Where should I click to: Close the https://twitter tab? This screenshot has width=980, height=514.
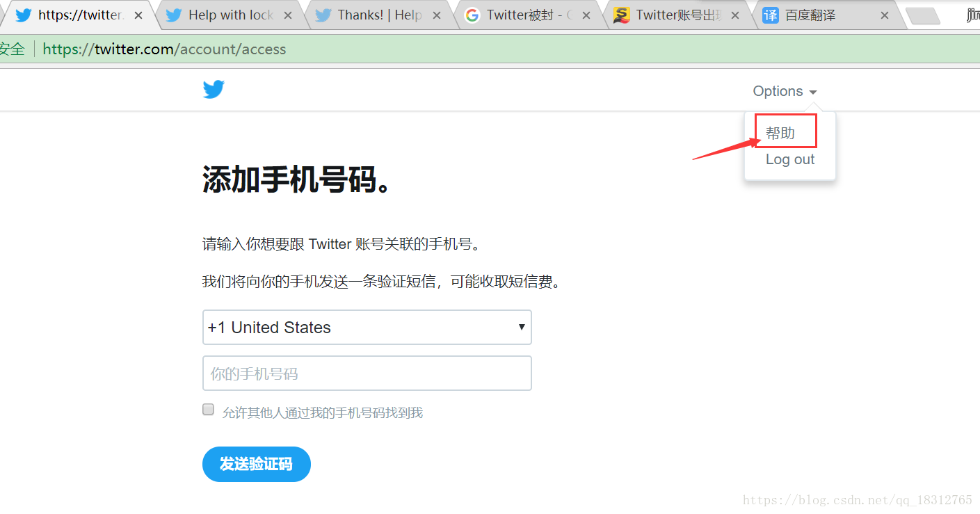pos(138,15)
